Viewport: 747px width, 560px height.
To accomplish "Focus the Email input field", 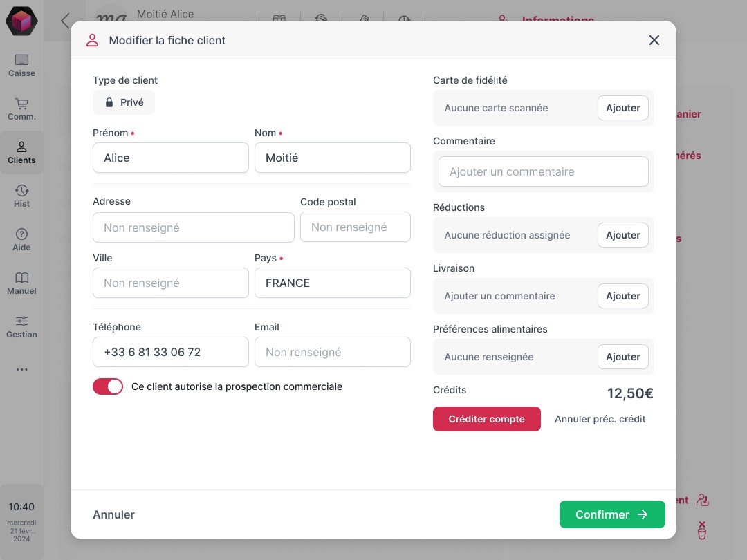I will [333, 352].
